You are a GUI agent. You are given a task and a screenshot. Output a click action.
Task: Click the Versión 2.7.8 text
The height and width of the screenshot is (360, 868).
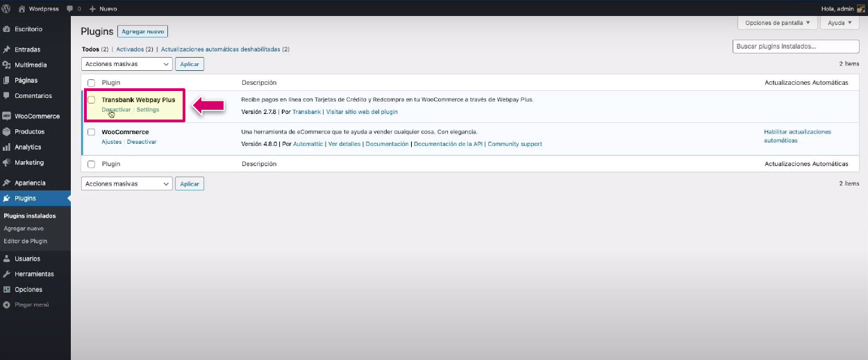[x=258, y=112]
